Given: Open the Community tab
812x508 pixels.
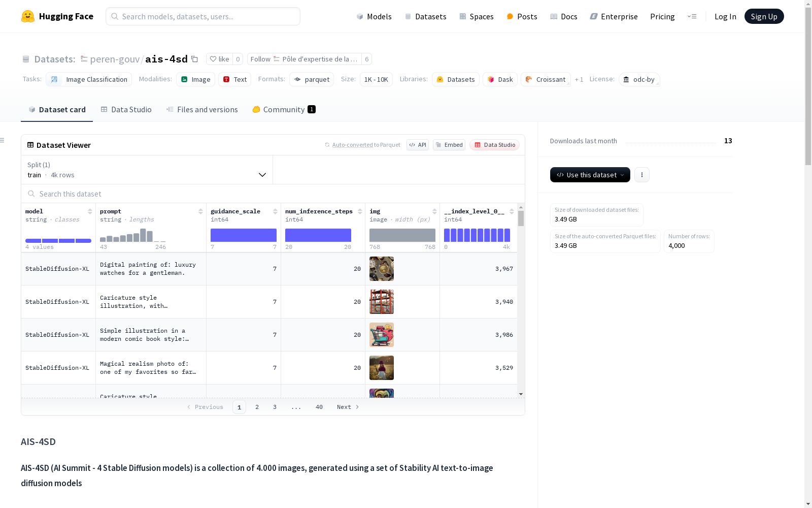Looking at the screenshot, I should tap(284, 110).
